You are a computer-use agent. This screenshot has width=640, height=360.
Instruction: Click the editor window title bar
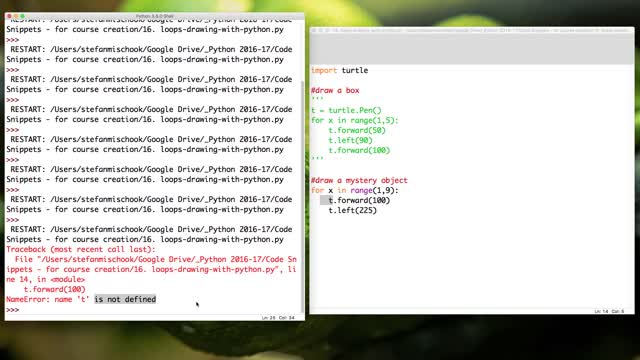(x=472, y=30)
